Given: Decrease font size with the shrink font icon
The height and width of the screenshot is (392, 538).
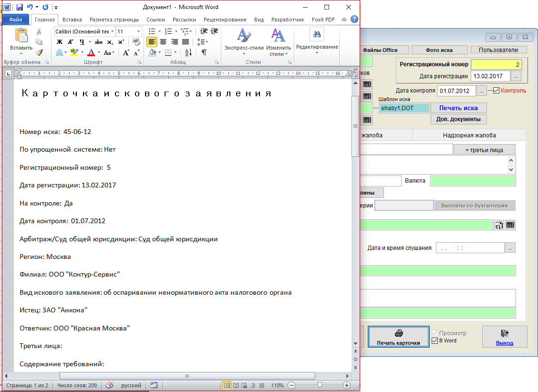Looking at the screenshot, I should [x=136, y=52].
